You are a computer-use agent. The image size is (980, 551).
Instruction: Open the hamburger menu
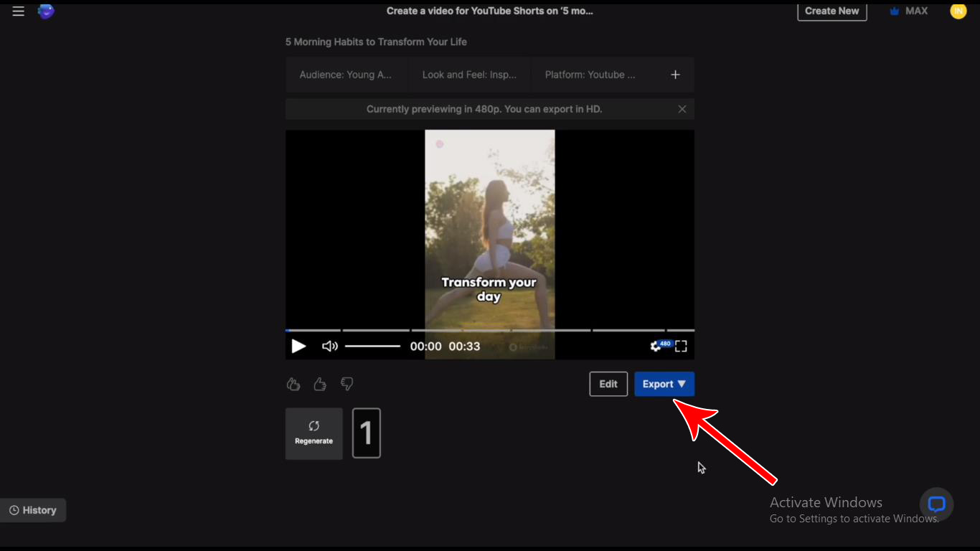pyautogui.click(x=18, y=11)
